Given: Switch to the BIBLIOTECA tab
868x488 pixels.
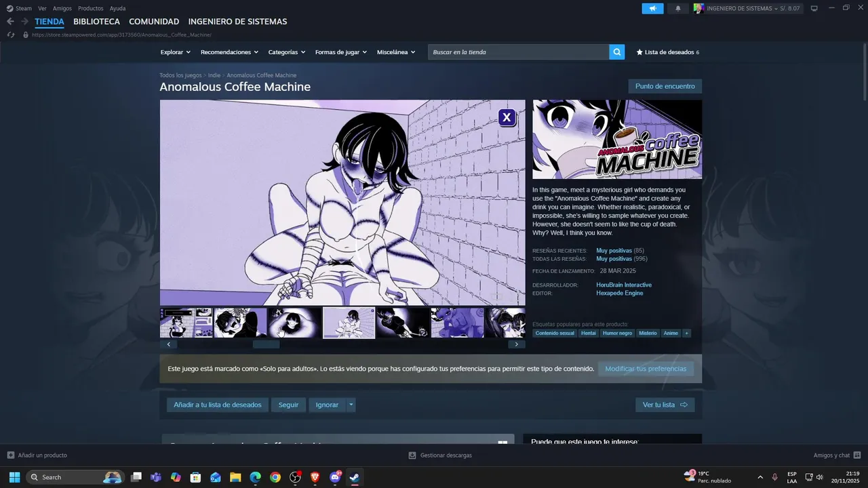Looking at the screenshot, I should [x=96, y=22].
